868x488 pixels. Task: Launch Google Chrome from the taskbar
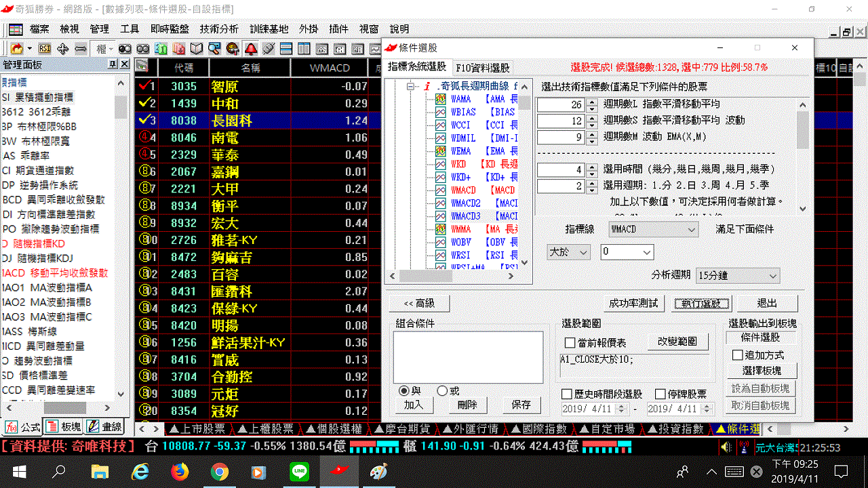click(219, 471)
